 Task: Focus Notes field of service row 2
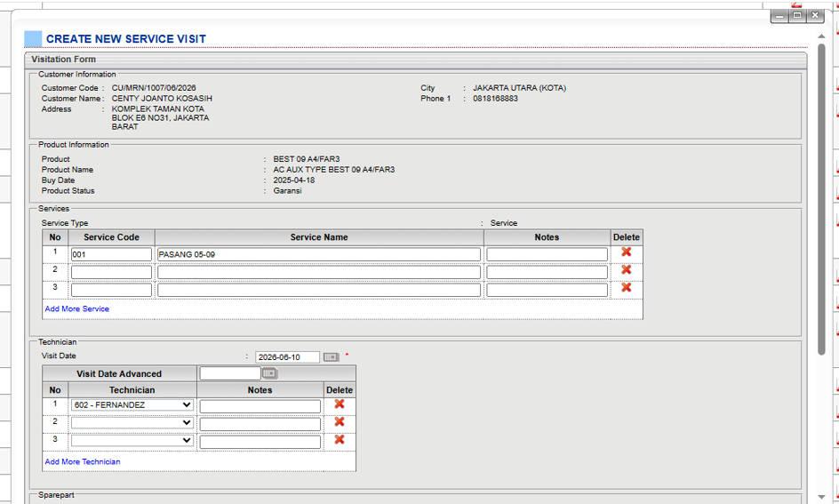coord(547,272)
